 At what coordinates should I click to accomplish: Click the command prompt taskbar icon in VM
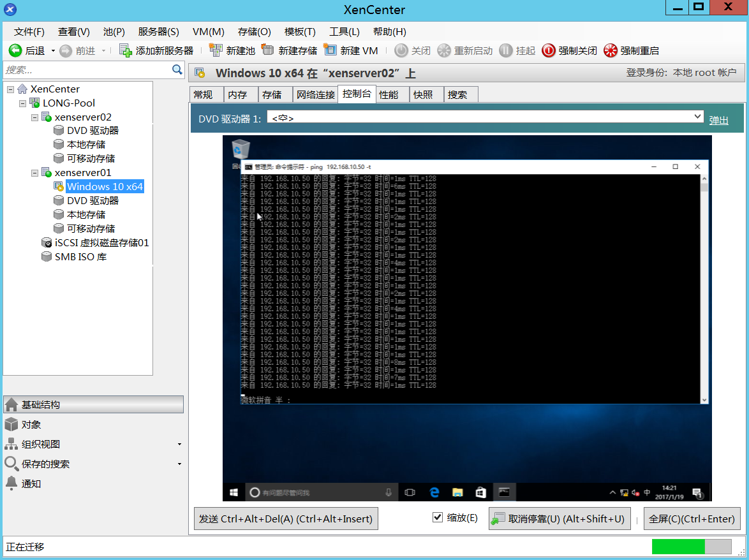(504, 492)
